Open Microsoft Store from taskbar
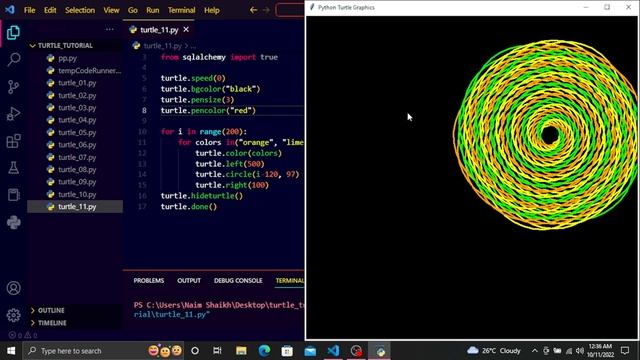 (x=287, y=351)
